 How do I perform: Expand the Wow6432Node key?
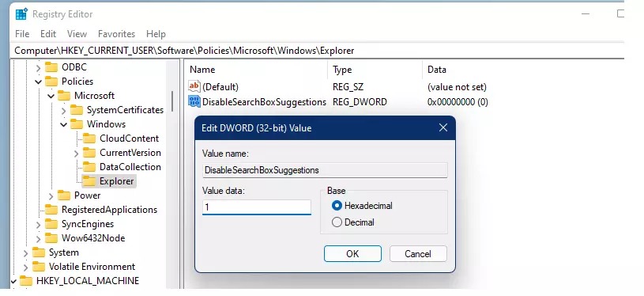pyautogui.click(x=38, y=238)
